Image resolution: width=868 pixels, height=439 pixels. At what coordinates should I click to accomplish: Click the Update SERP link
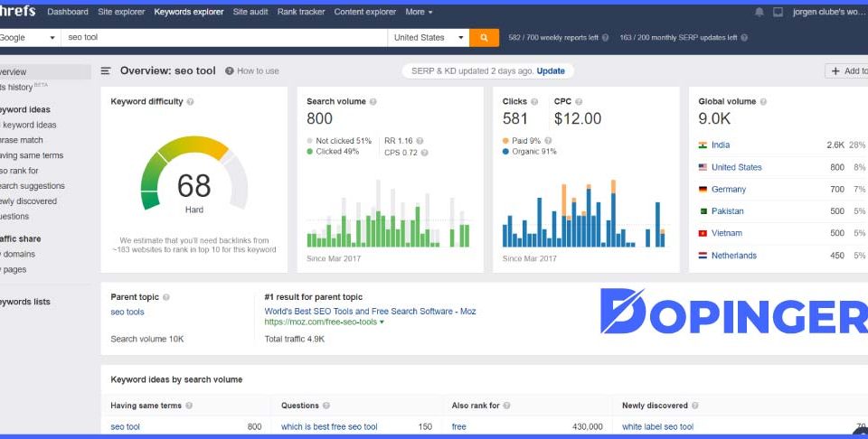coord(551,70)
